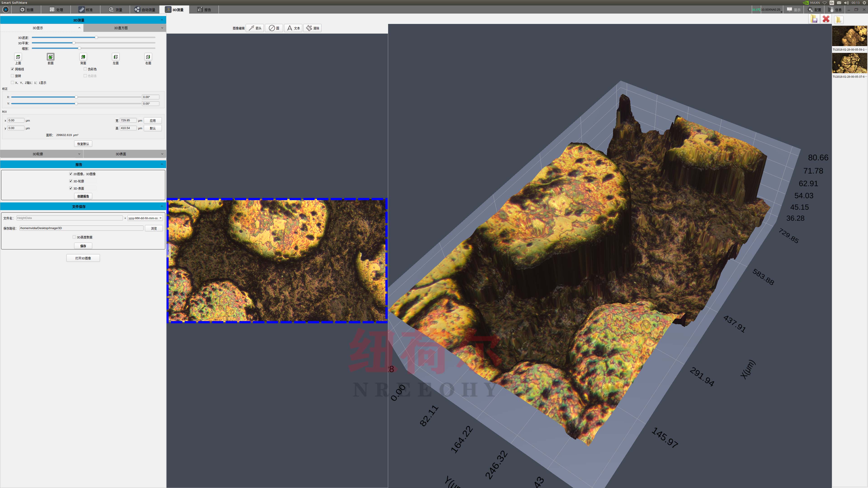Click the 恢复默认 restore defaults button
This screenshot has width=868, height=488.
coord(83,144)
